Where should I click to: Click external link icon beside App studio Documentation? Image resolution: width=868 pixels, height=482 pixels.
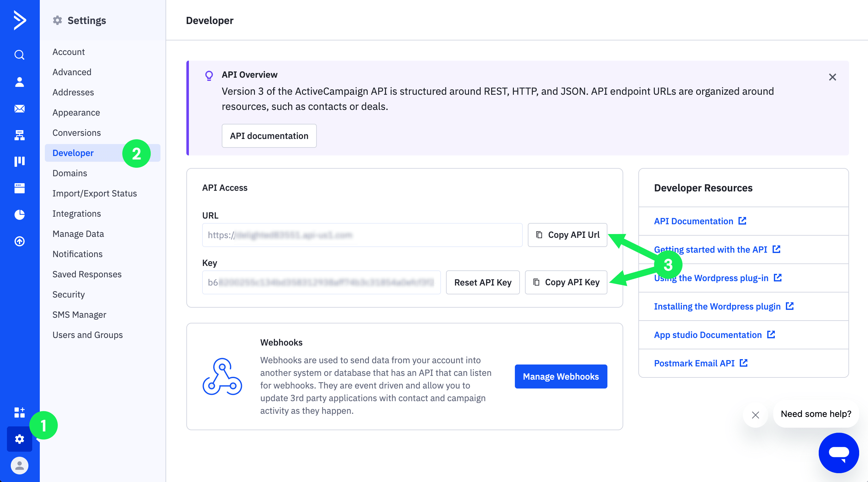click(771, 334)
